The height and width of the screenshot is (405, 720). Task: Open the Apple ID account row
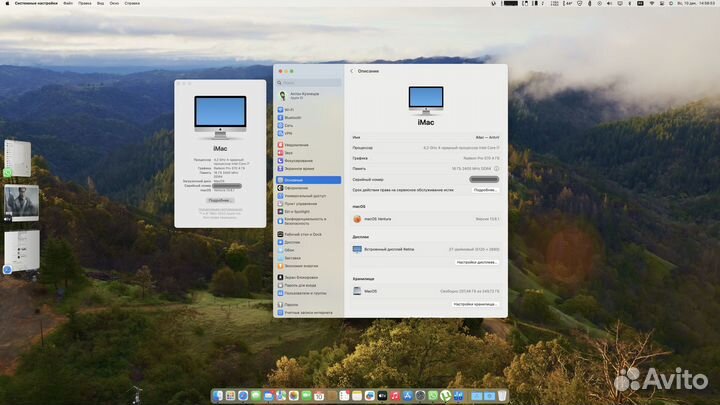pos(309,96)
